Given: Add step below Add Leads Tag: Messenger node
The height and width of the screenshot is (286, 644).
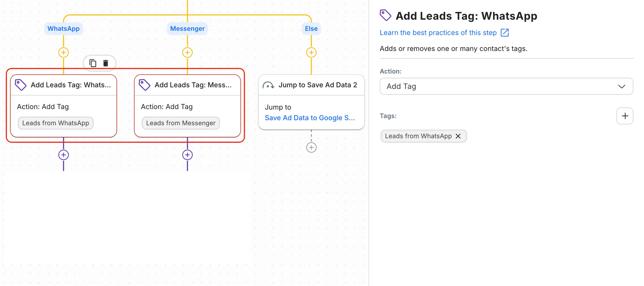Looking at the screenshot, I should coord(187,155).
